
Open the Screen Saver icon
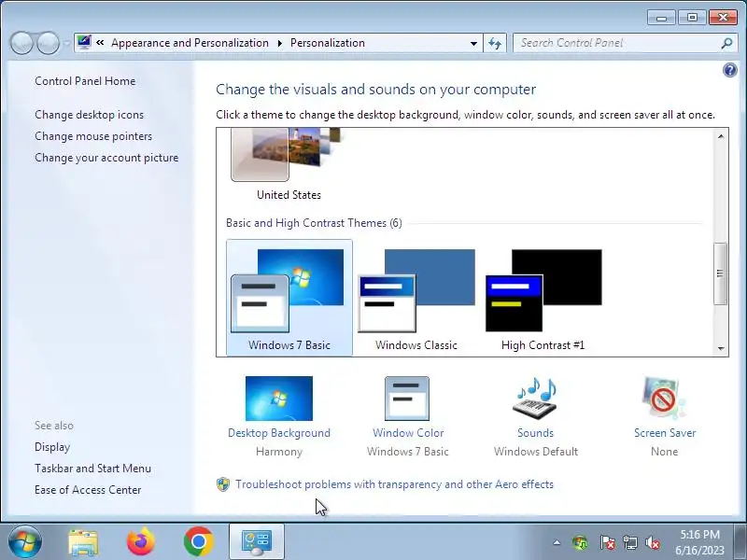click(664, 399)
